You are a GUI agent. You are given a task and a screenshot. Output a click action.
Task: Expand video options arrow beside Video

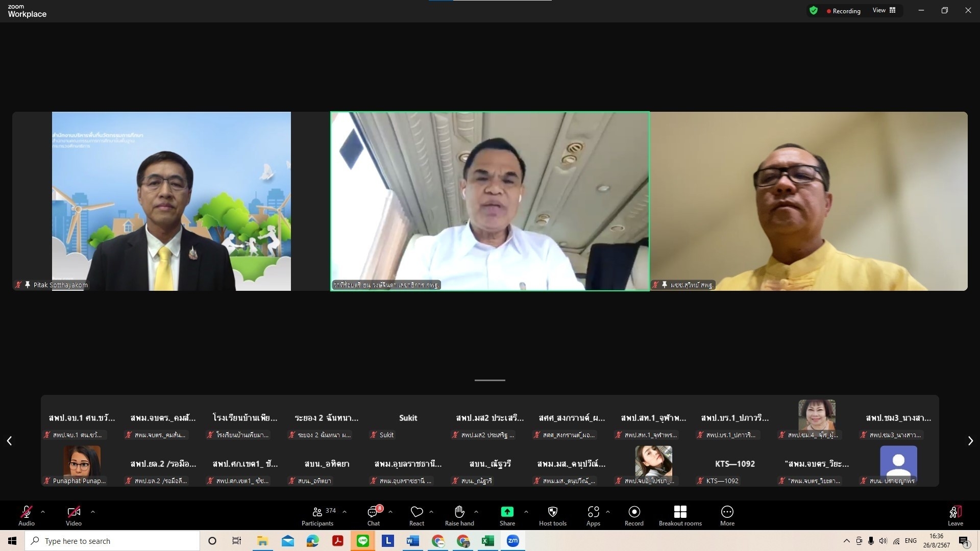(92, 511)
